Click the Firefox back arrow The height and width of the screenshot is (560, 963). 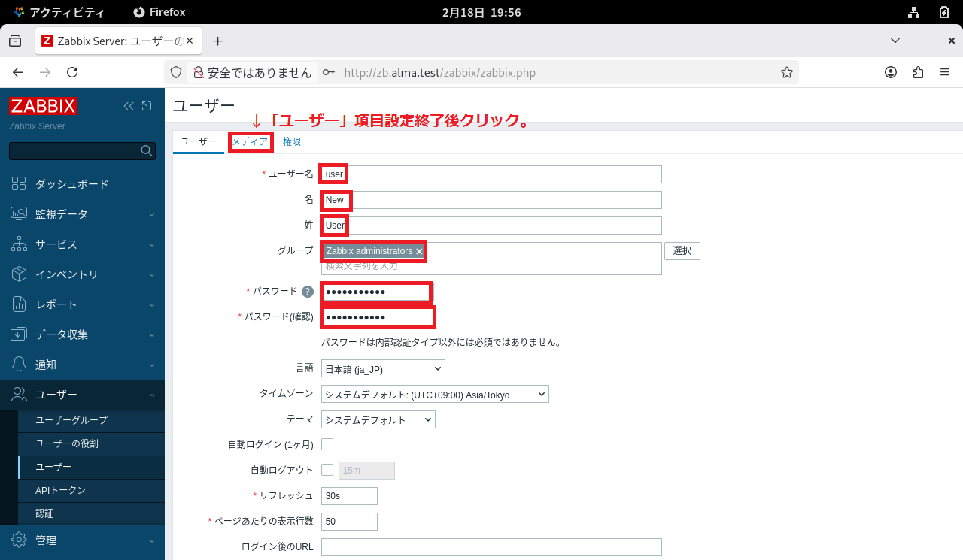(x=18, y=72)
